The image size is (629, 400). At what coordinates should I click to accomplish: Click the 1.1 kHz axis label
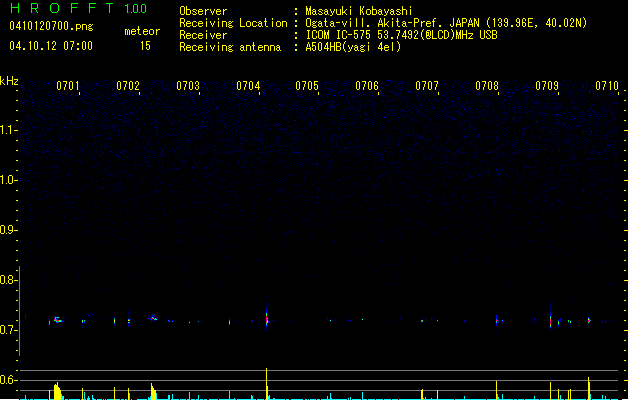pos(8,130)
